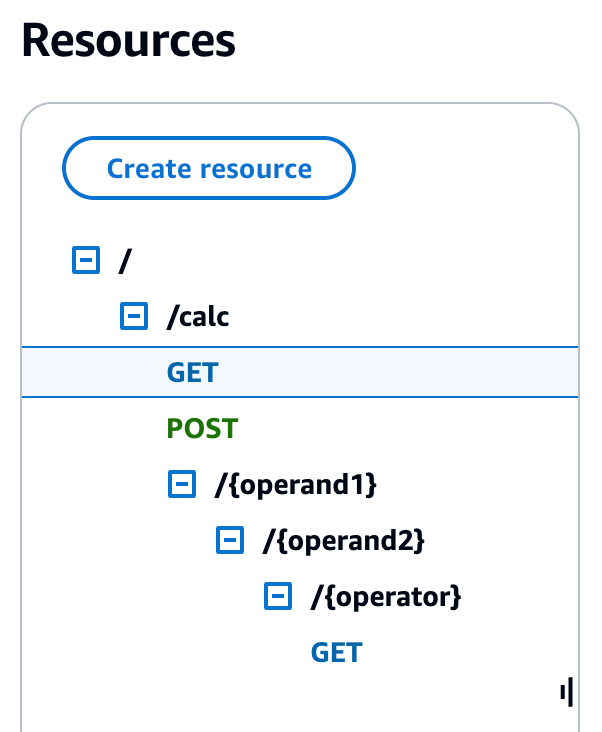602x732 pixels.
Task: Collapse the /{operator} resource node
Action: coord(276,597)
